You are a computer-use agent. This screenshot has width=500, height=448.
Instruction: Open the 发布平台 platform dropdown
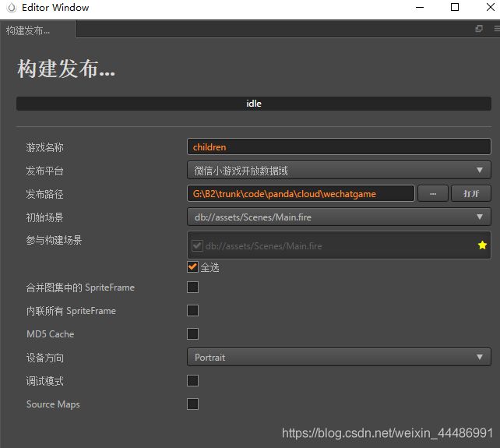(339, 171)
